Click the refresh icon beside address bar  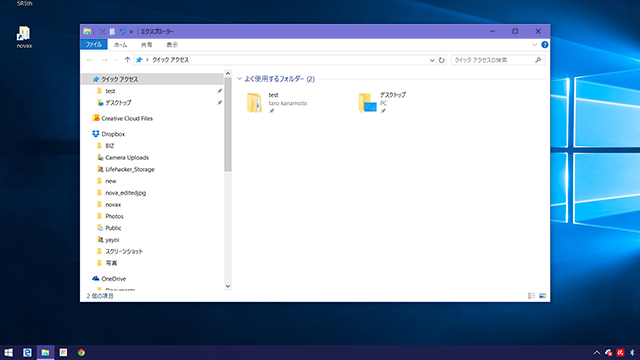coord(442,60)
